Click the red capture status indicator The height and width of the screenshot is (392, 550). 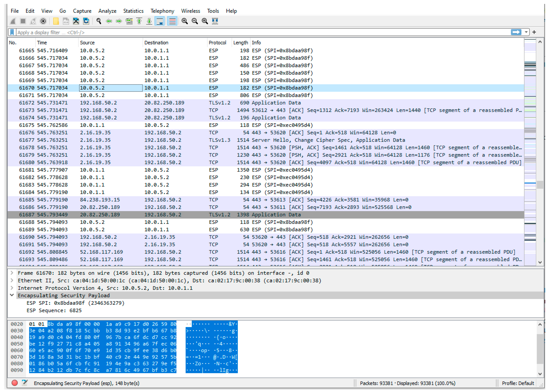pos(15,383)
